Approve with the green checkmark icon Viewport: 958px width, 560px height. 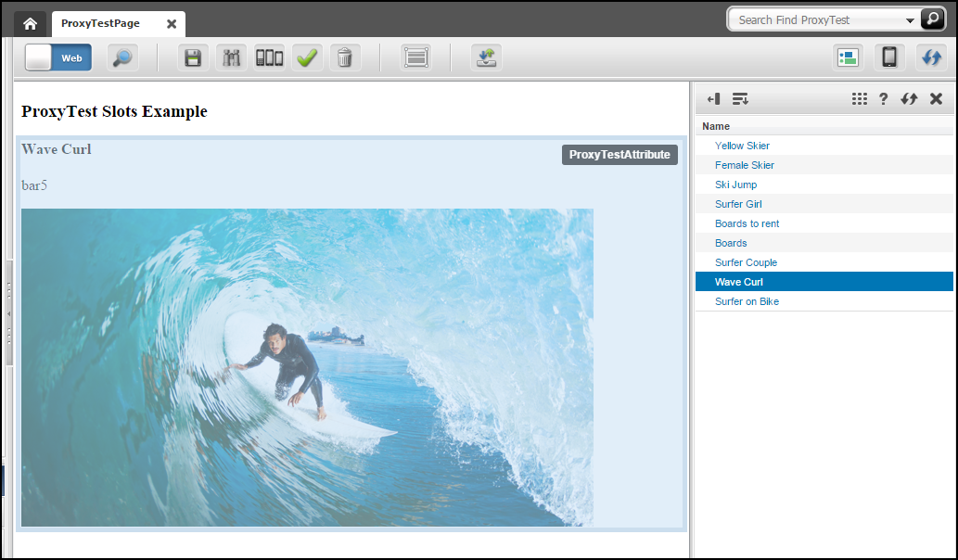(x=307, y=57)
